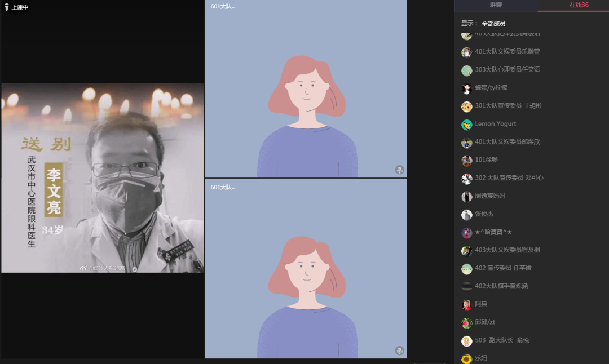
Task: Select member name 402大队旗手童烁涵
Action: (501, 286)
